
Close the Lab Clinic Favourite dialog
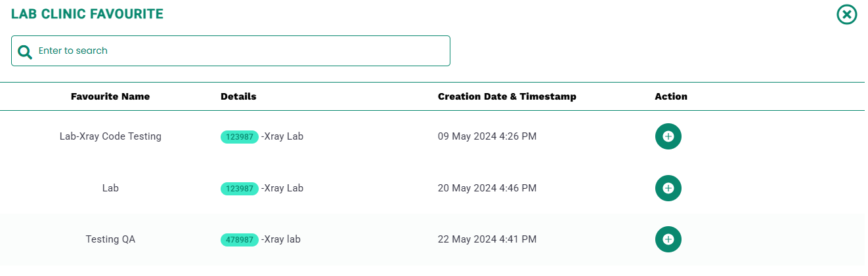847,14
